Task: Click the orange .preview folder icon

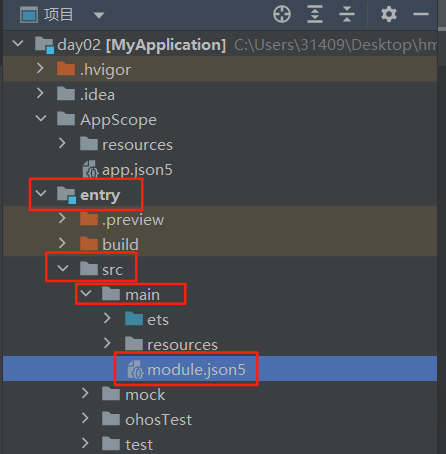Action: click(x=89, y=218)
